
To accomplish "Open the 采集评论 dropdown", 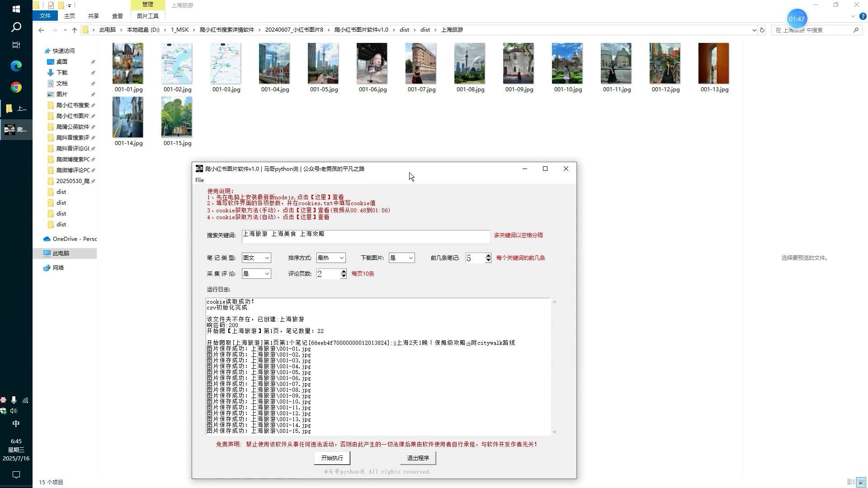I will (x=256, y=273).
